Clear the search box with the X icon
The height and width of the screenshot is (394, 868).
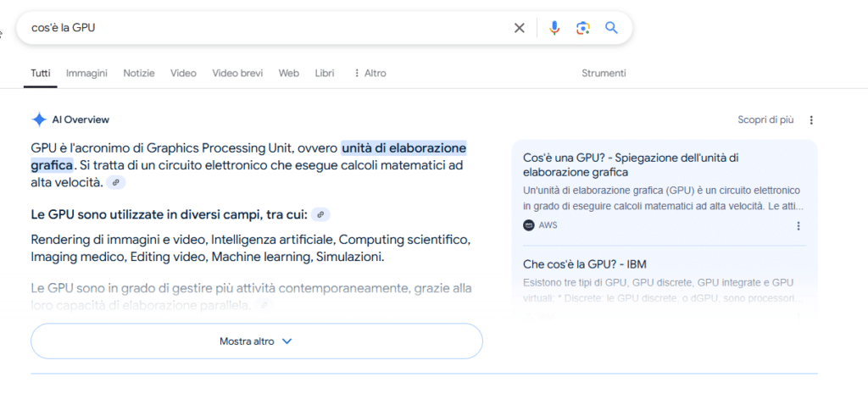pos(520,28)
